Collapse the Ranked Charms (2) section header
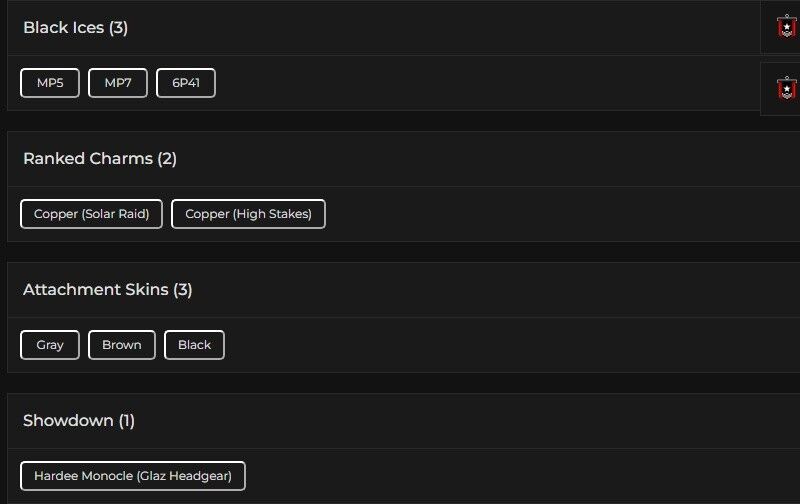 pyautogui.click(x=100, y=159)
